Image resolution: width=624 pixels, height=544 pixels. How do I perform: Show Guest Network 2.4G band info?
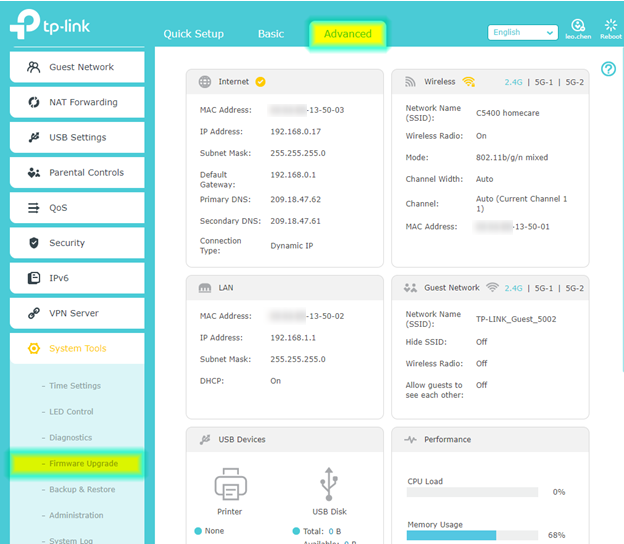click(x=513, y=288)
